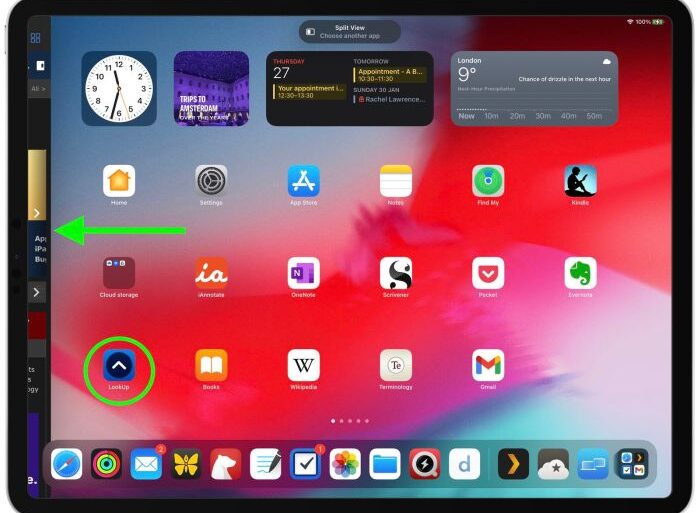The image size is (700, 513).
Task: Open the Find My app
Action: [x=488, y=181]
